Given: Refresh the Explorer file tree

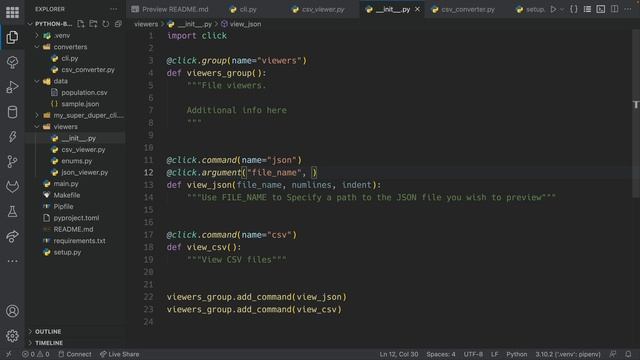Looking at the screenshot, I should click(106, 24).
